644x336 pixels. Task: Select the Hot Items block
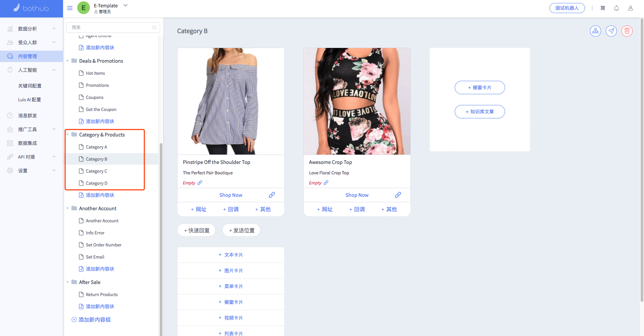tap(95, 73)
